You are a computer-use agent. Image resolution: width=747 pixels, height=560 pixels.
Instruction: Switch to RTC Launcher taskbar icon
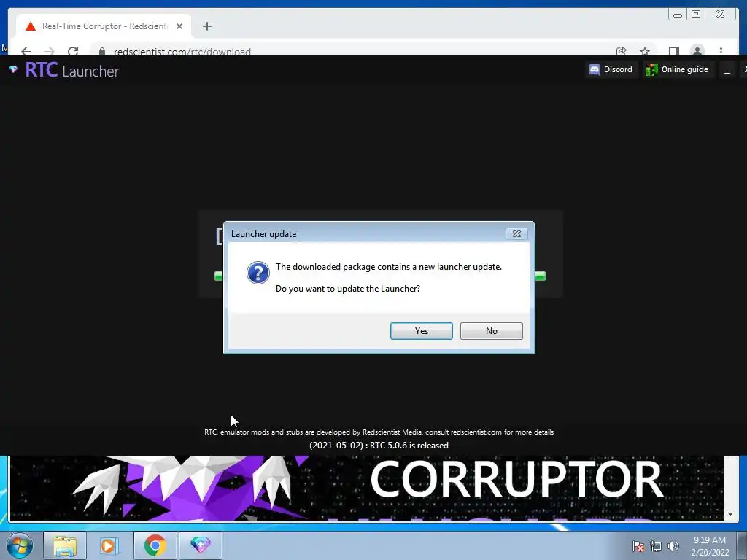tap(201, 545)
